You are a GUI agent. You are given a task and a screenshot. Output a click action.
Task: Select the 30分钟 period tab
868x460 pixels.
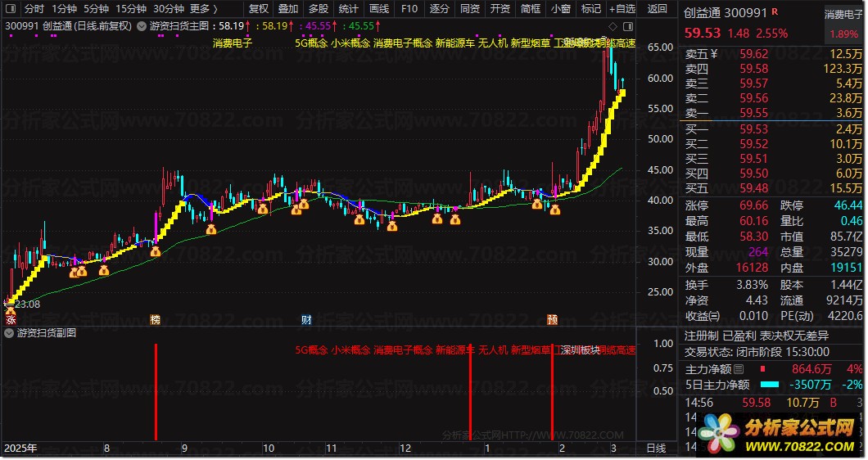coord(169,9)
